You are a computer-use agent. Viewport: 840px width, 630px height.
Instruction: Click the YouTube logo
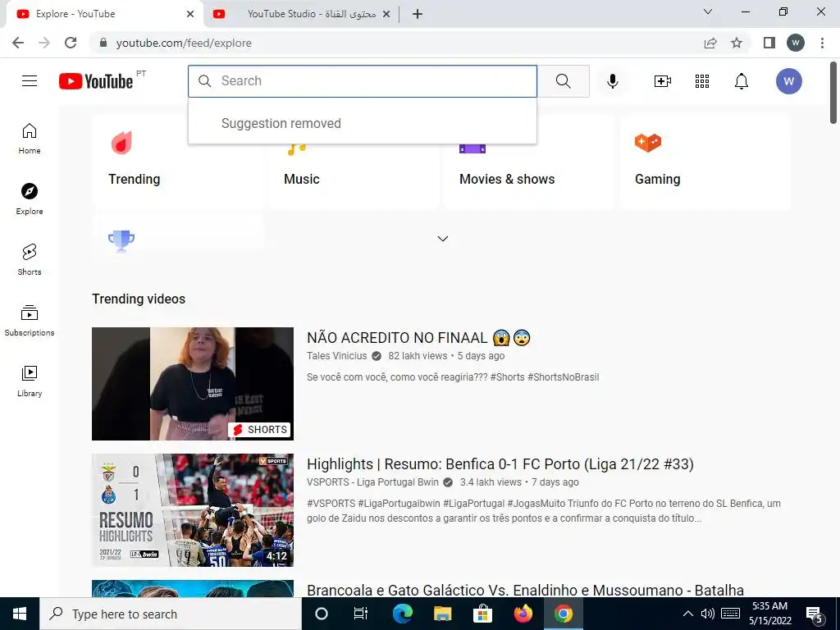[x=96, y=81]
